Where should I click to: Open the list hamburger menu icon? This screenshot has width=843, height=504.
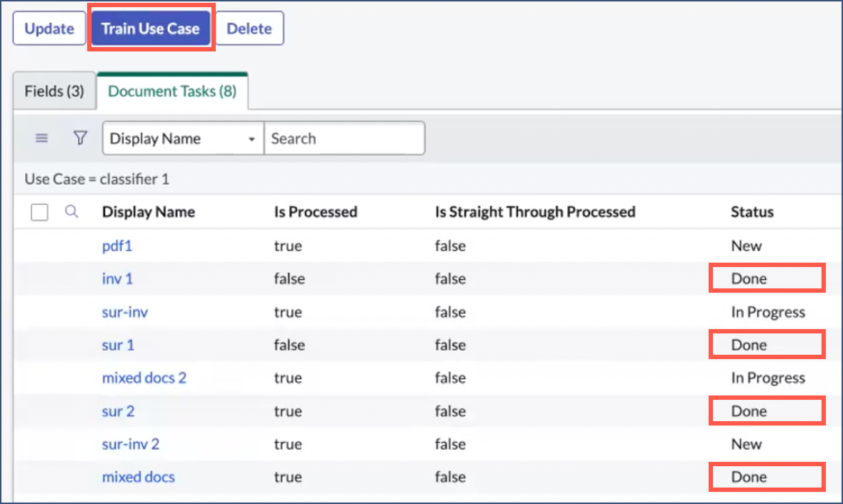click(x=41, y=138)
